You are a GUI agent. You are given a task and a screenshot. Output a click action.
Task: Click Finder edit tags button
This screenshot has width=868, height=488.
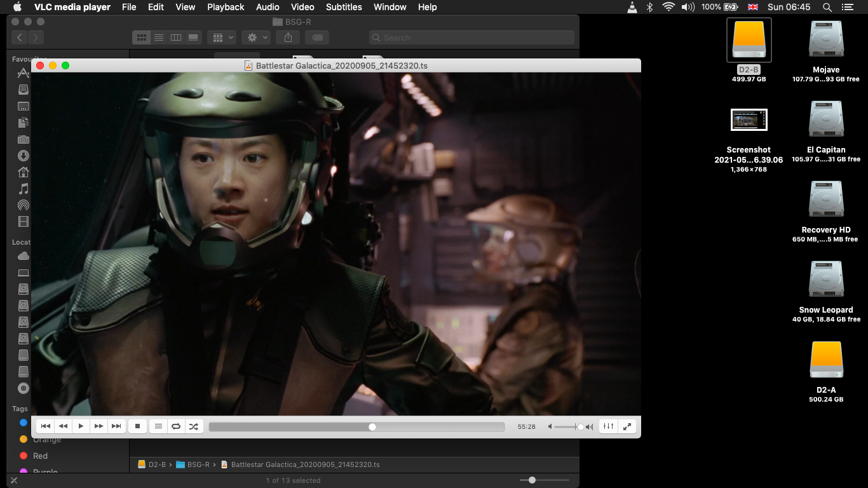[317, 37]
